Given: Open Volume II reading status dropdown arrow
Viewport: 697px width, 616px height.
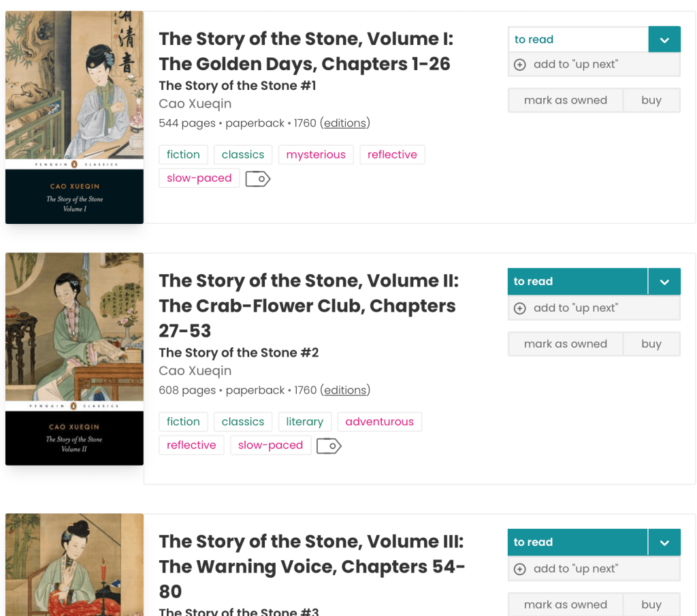Looking at the screenshot, I should point(664,282).
